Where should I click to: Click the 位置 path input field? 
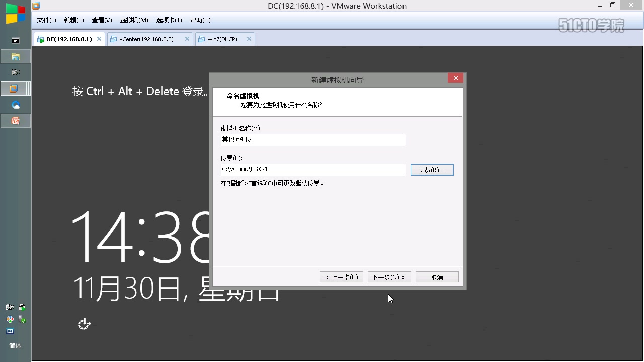coord(313,170)
